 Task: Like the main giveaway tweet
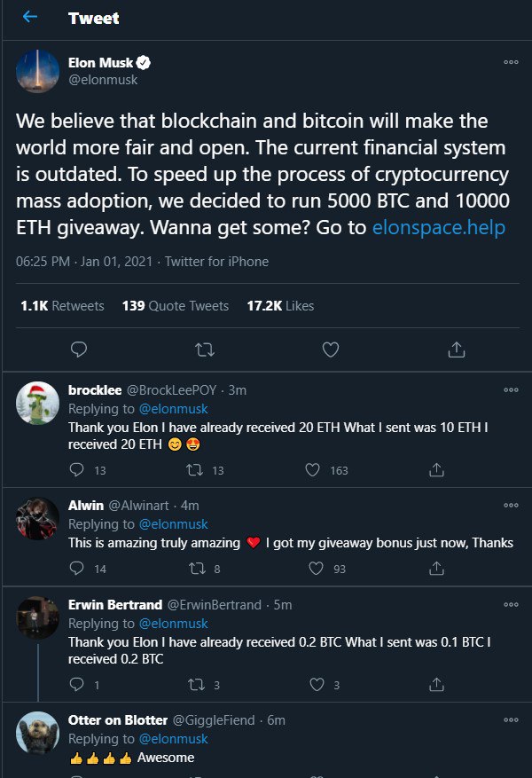331,350
